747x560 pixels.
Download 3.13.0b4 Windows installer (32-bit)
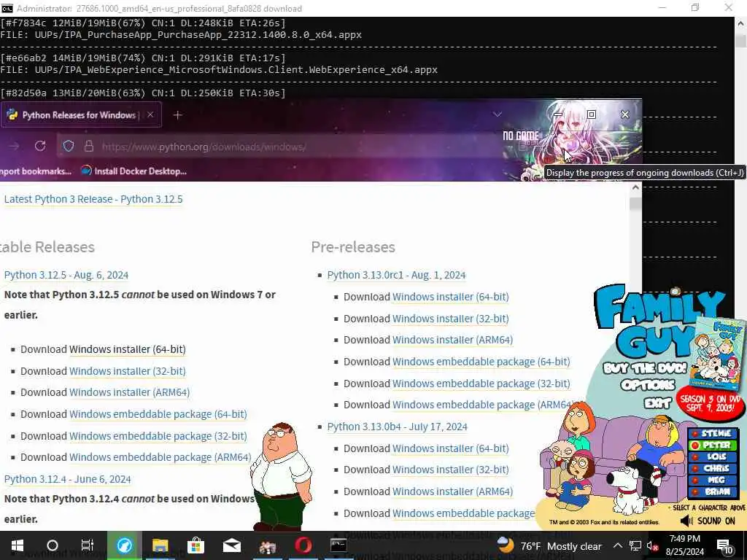pyautogui.click(x=450, y=470)
